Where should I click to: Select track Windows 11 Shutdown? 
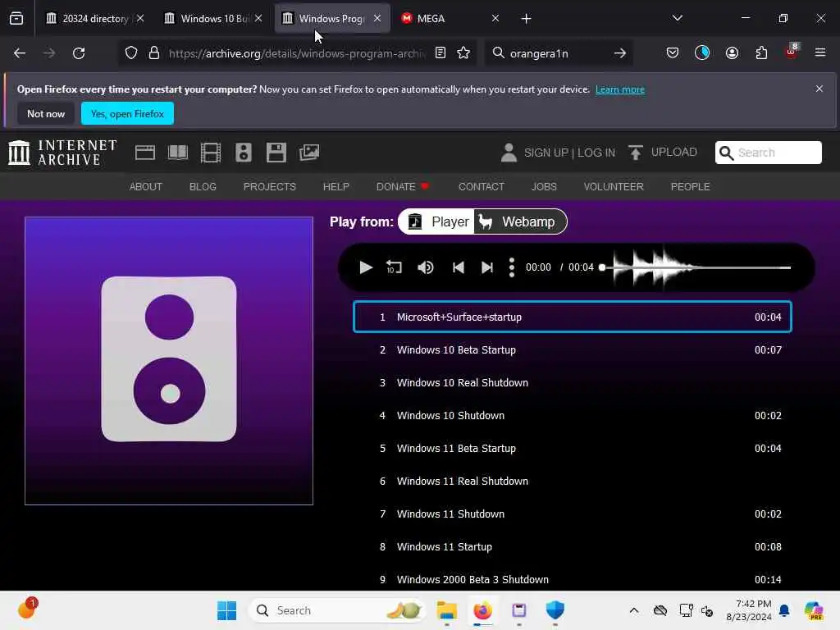pos(572,514)
